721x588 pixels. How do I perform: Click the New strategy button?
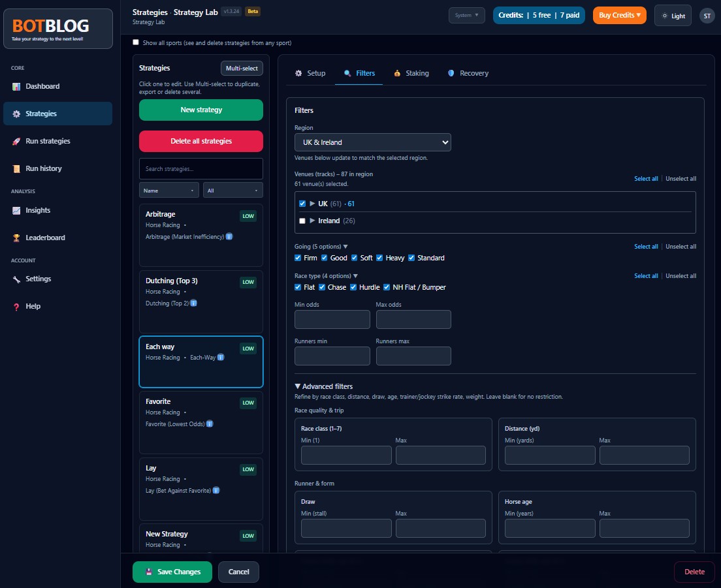pos(200,110)
